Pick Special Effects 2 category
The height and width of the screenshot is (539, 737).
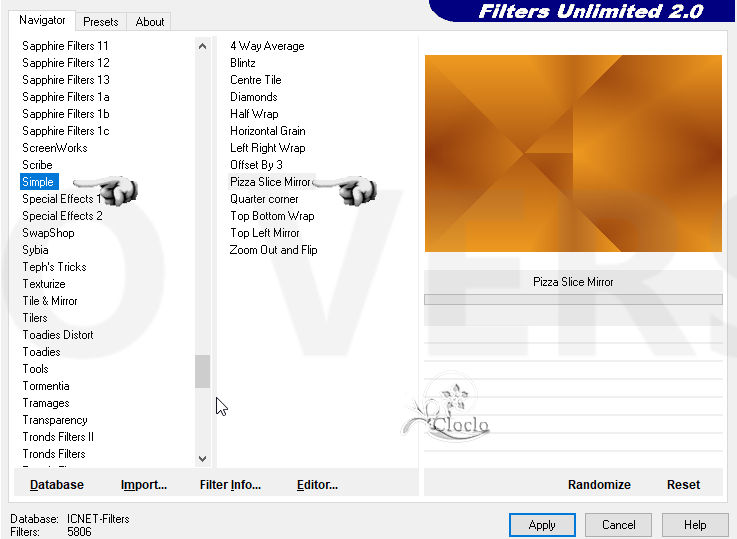pyautogui.click(x=62, y=216)
